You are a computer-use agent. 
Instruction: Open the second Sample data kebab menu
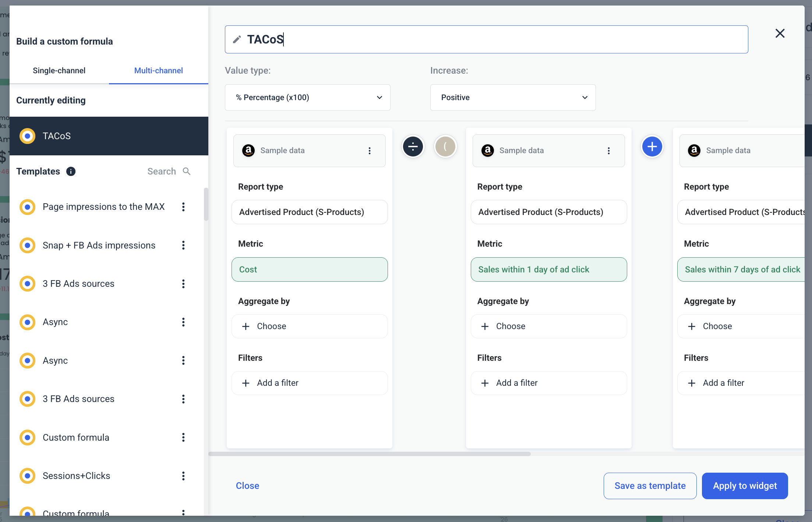tap(608, 151)
